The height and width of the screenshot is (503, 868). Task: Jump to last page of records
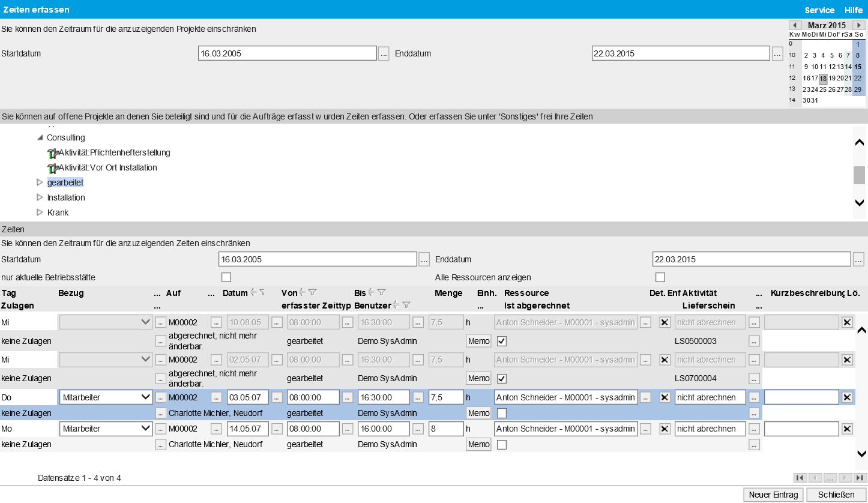coord(860,478)
